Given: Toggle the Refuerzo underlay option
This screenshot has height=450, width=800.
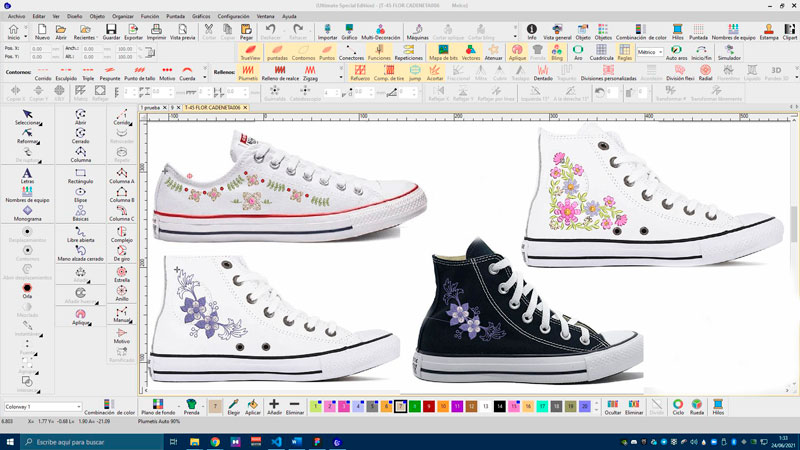Looking at the screenshot, I should pyautogui.click(x=360, y=72).
